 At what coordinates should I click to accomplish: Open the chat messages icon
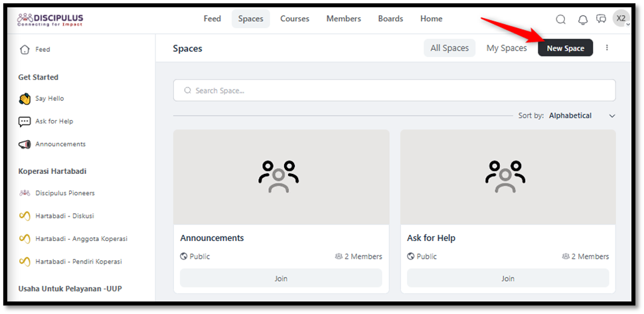click(602, 19)
